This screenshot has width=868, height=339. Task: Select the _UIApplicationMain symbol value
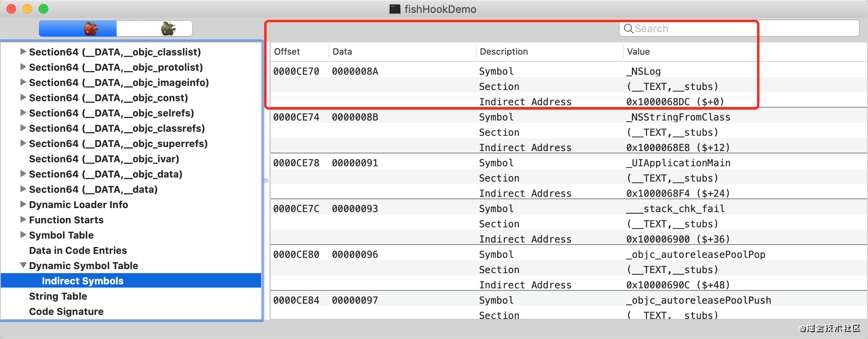click(x=679, y=163)
